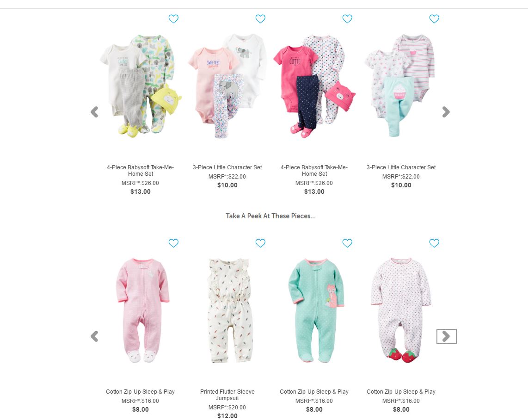Open strawberry-feet Cotton Zip-Up Sleep & Play title
The width and height of the screenshot is (528, 420).
(401, 392)
